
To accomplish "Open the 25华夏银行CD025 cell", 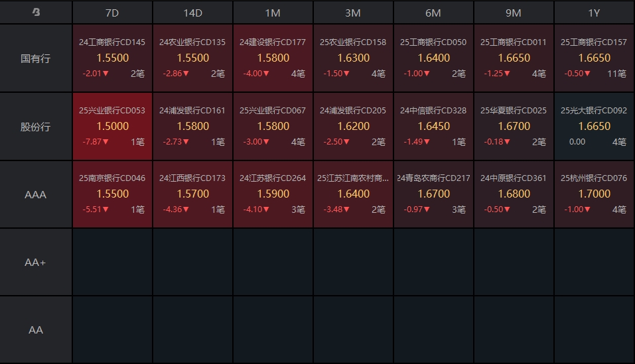I will click(514, 127).
